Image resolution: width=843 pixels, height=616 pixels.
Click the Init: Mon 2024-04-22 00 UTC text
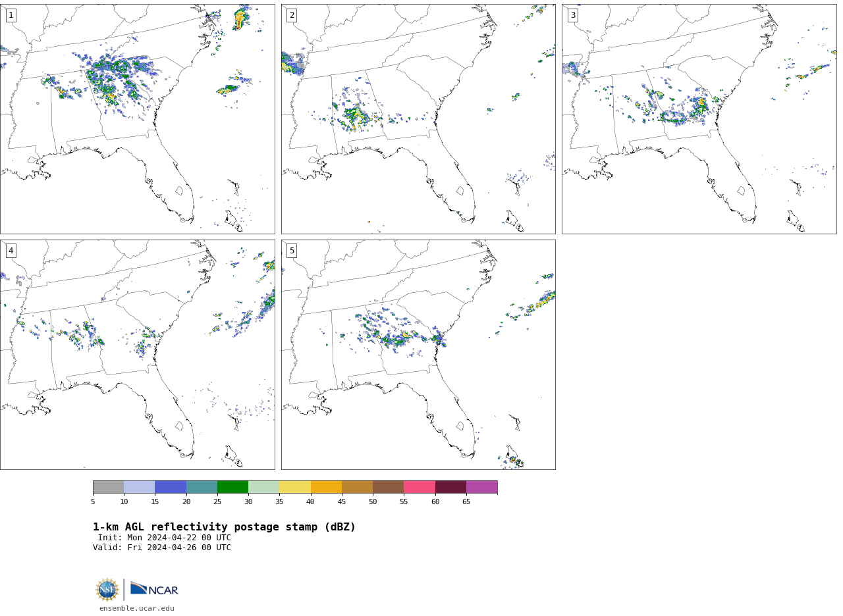pos(165,538)
